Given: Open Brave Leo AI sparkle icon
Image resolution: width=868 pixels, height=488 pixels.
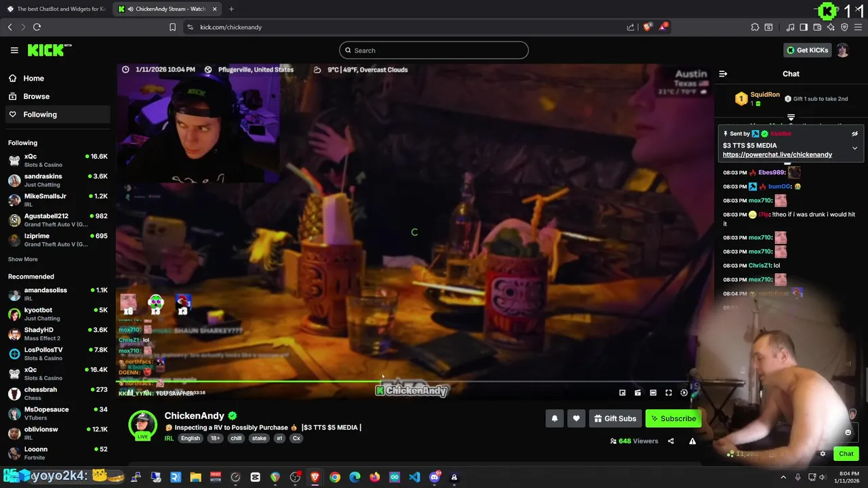Looking at the screenshot, I should (831, 27).
